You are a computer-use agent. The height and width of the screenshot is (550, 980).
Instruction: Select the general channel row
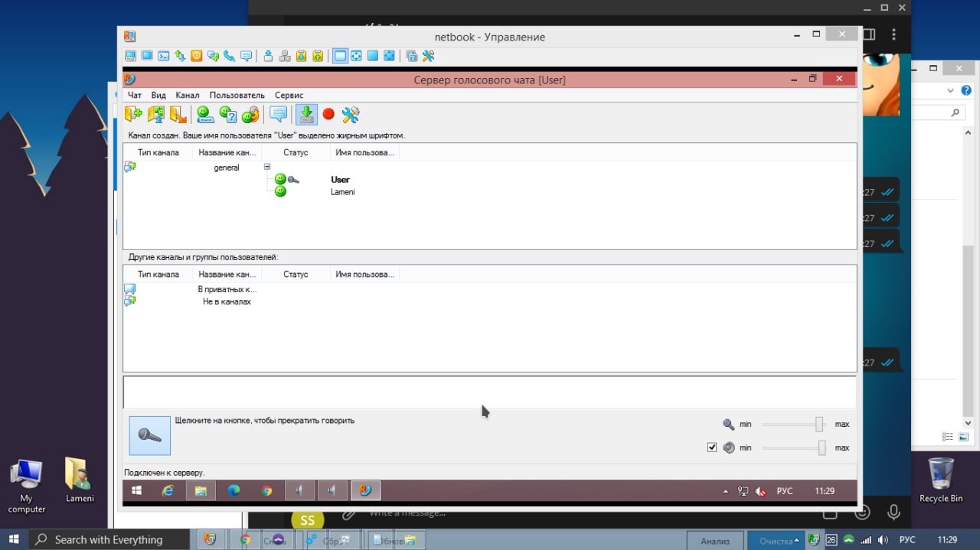pyautogui.click(x=227, y=168)
